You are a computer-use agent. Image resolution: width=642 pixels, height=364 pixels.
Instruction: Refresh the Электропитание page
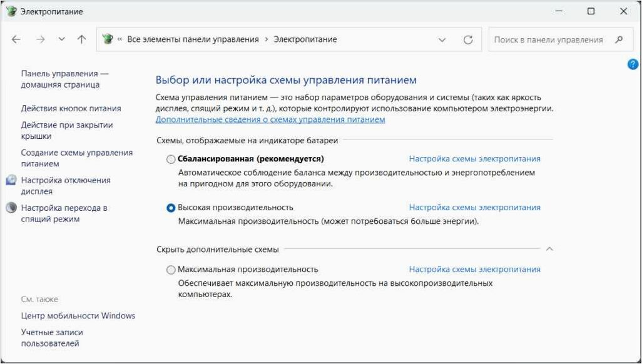click(x=468, y=40)
